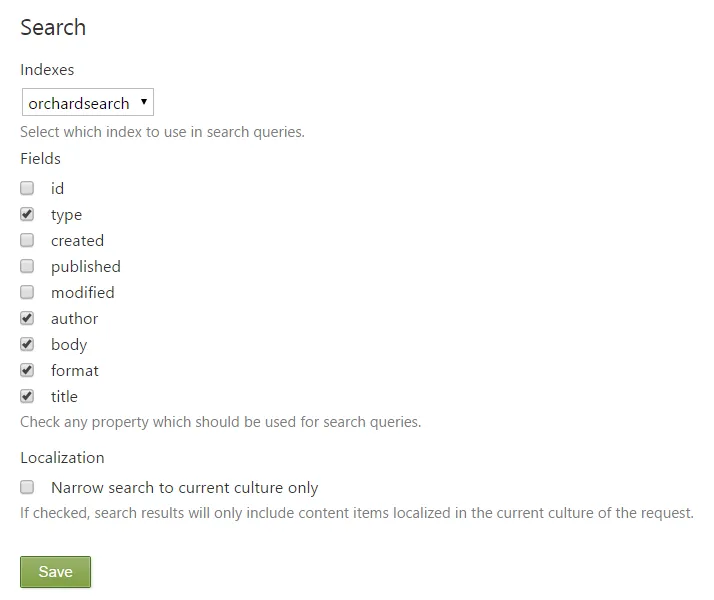Click the 'body' field label text
714x600 pixels.
tap(69, 345)
